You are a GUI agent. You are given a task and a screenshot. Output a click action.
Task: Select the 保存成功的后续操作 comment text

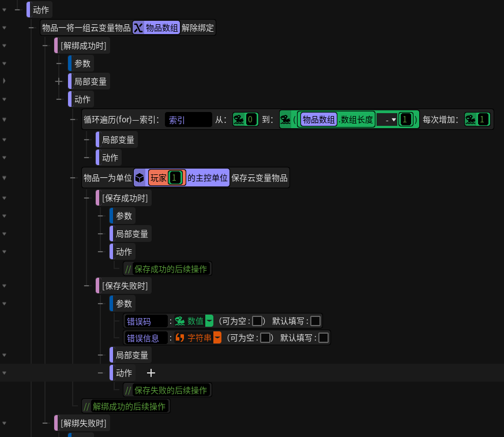(171, 269)
